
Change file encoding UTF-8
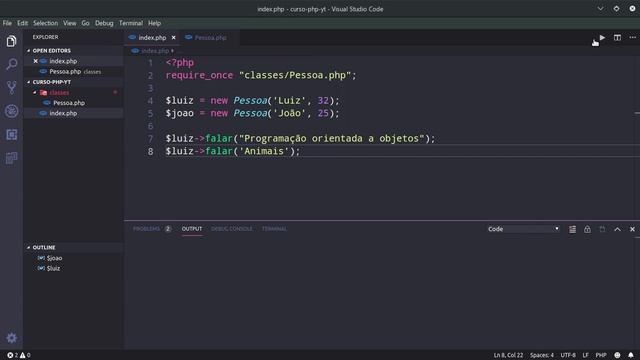[568, 355]
